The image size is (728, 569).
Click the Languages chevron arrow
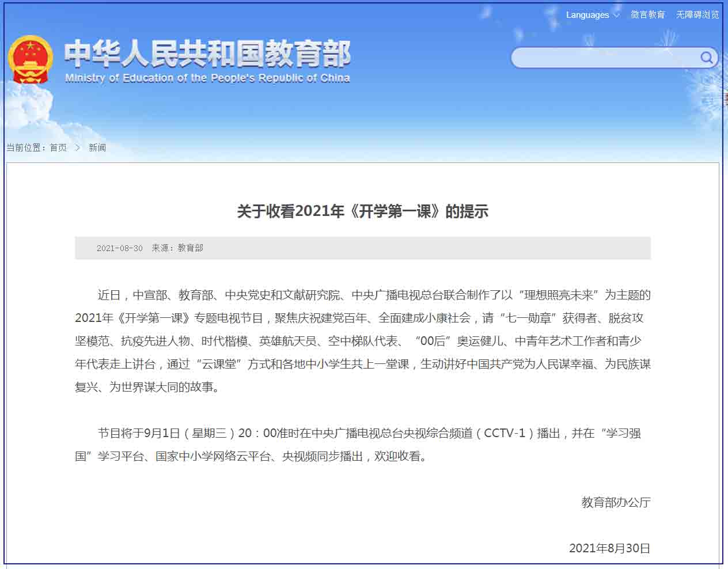click(616, 16)
